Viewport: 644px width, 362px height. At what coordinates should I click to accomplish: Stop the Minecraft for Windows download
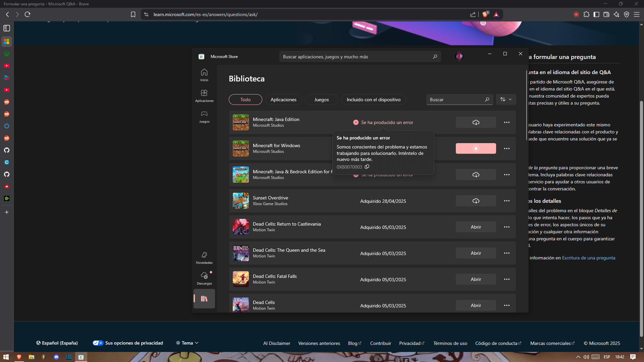476,148
